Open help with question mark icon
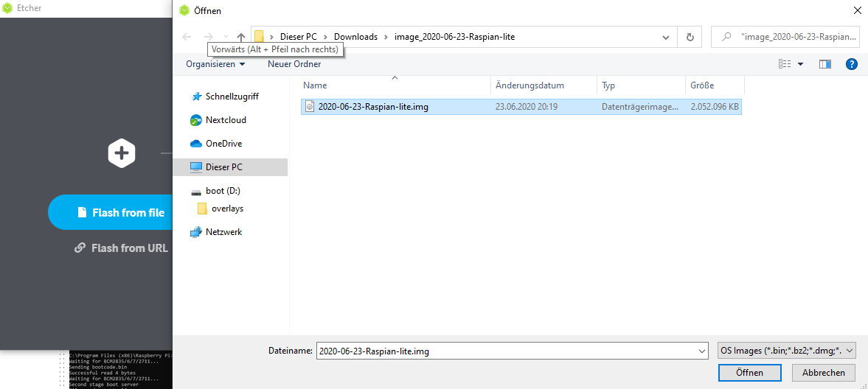This screenshot has width=868, height=389. pos(852,64)
